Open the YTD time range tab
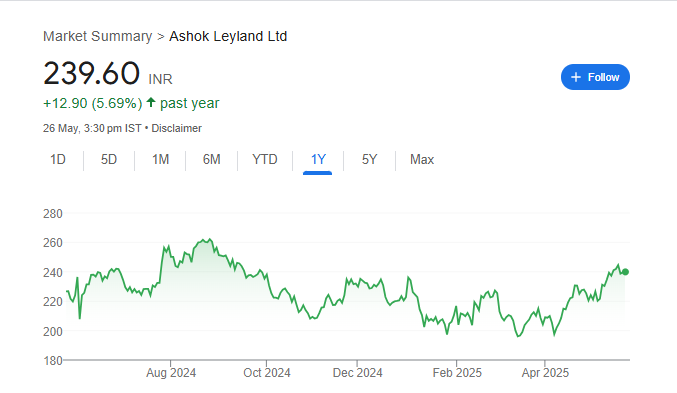This screenshot has height=393, width=677. point(265,160)
